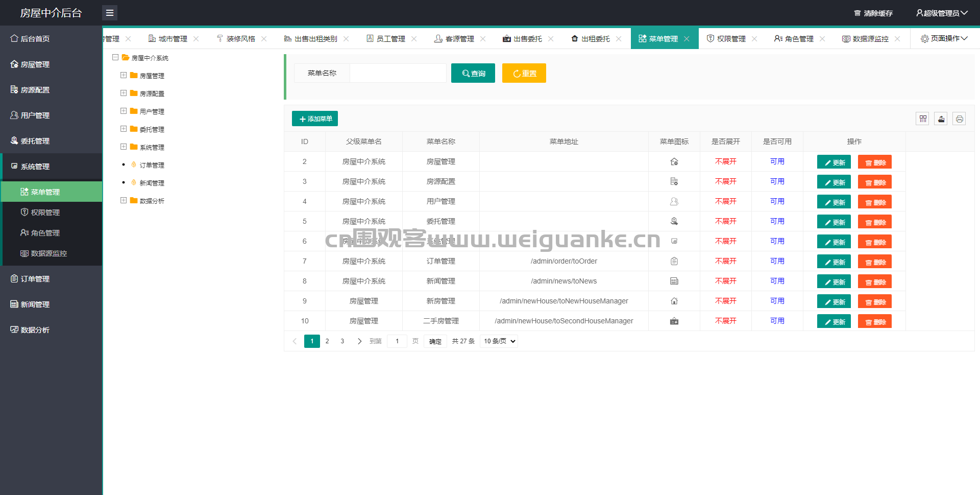980x495 pixels.
Task: Click the 菜单名称 search input
Action: coord(398,73)
